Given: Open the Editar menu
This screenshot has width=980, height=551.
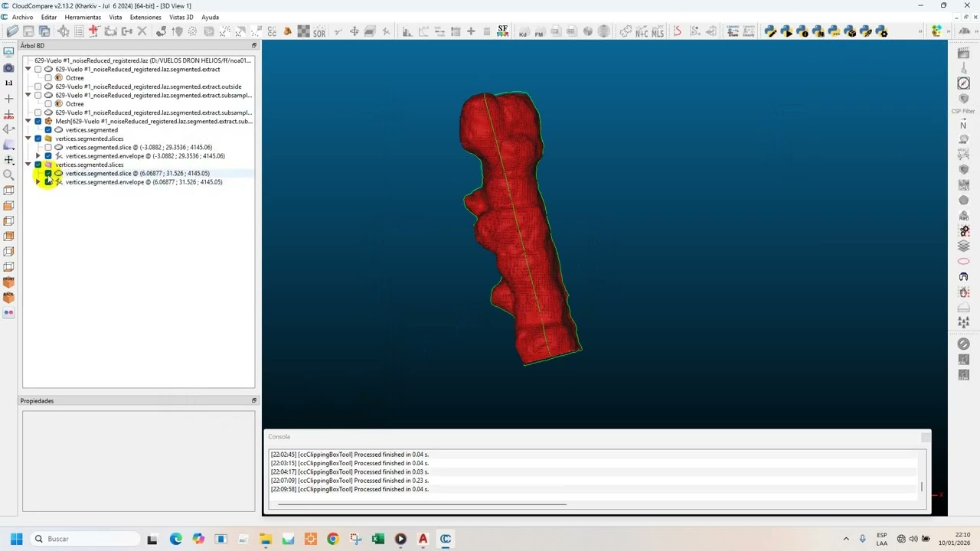Looking at the screenshot, I should (x=49, y=17).
